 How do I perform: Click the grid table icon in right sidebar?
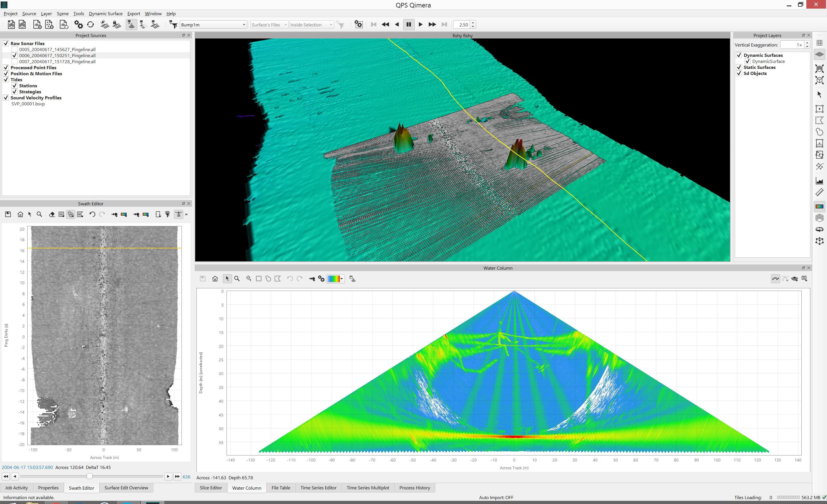tap(819, 43)
